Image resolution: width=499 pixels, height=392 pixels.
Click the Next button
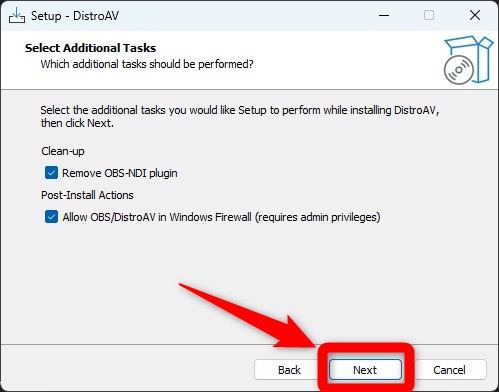365,369
